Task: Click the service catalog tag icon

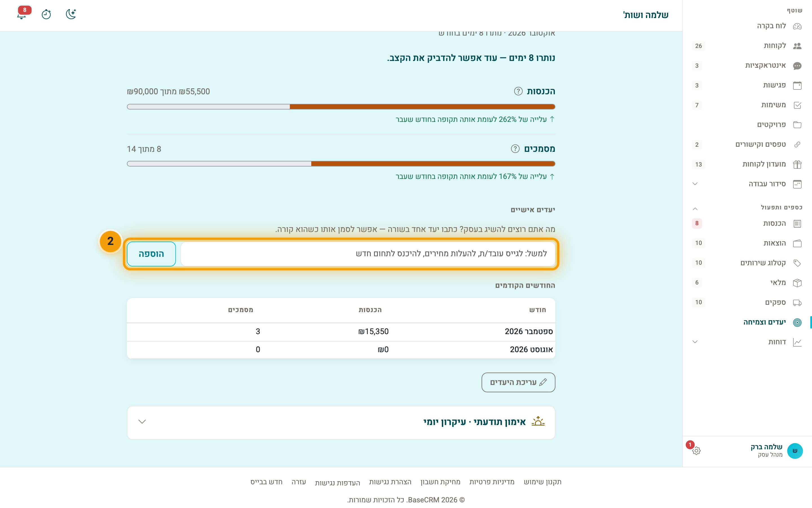Action: 797,263
